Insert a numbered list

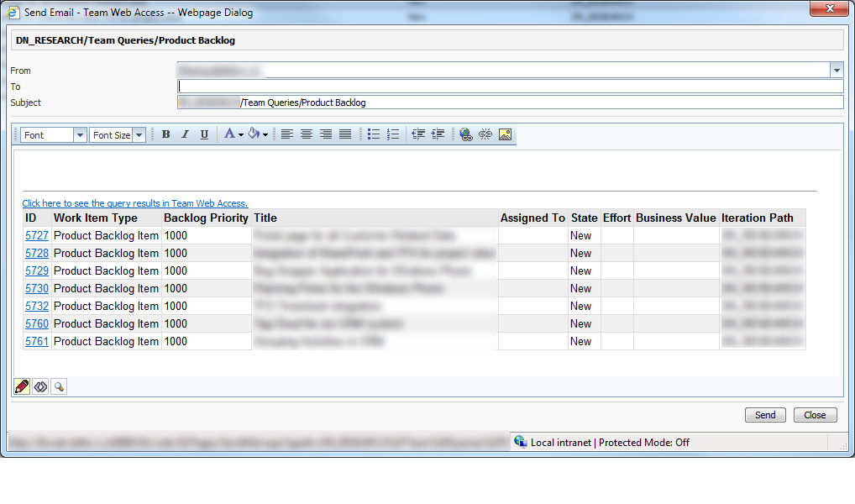[x=392, y=134]
